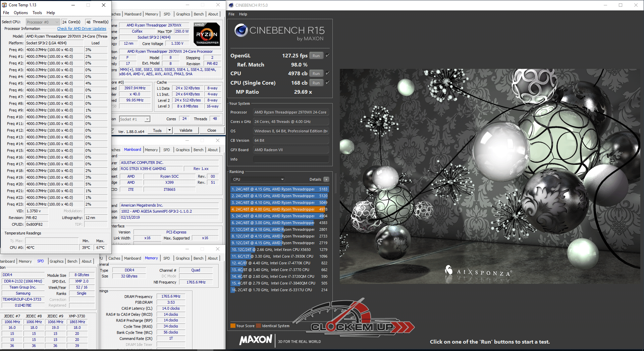Expand the Tools dropdown arrow in CPU-Z
The width and height of the screenshot is (644, 351).
(169, 130)
